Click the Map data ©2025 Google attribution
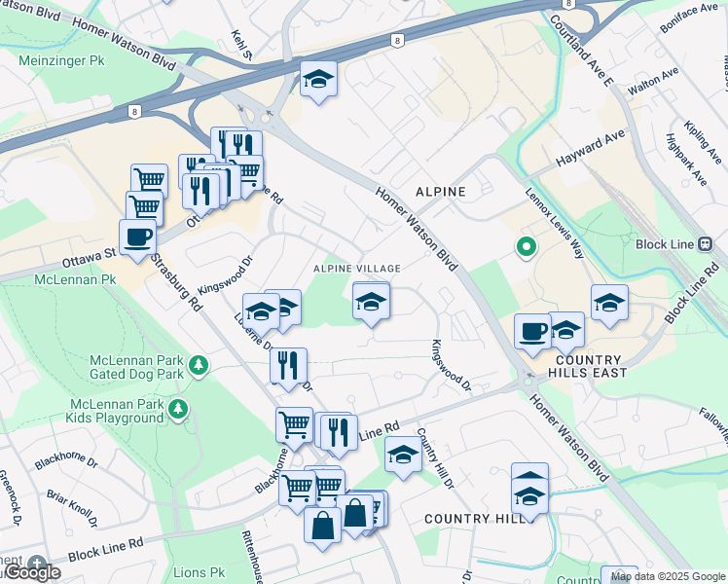The width and height of the screenshot is (728, 584). pyautogui.click(x=668, y=577)
